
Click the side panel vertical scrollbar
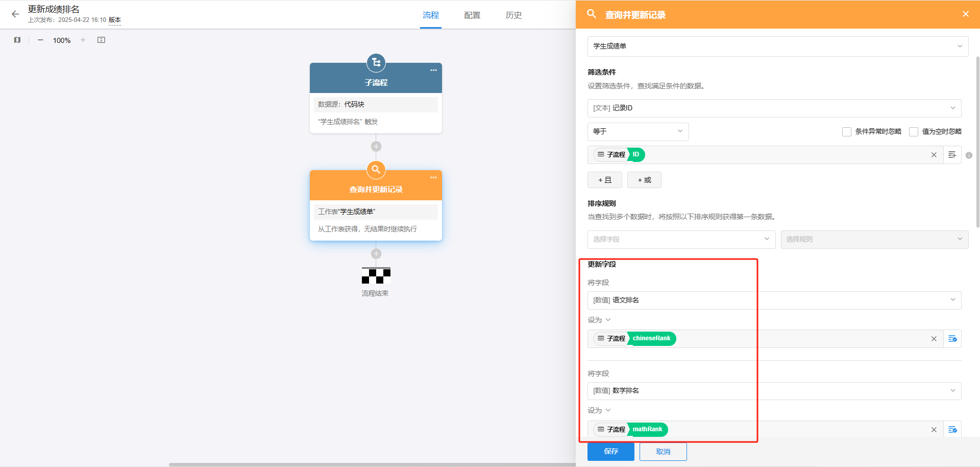[x=977, y=142]
